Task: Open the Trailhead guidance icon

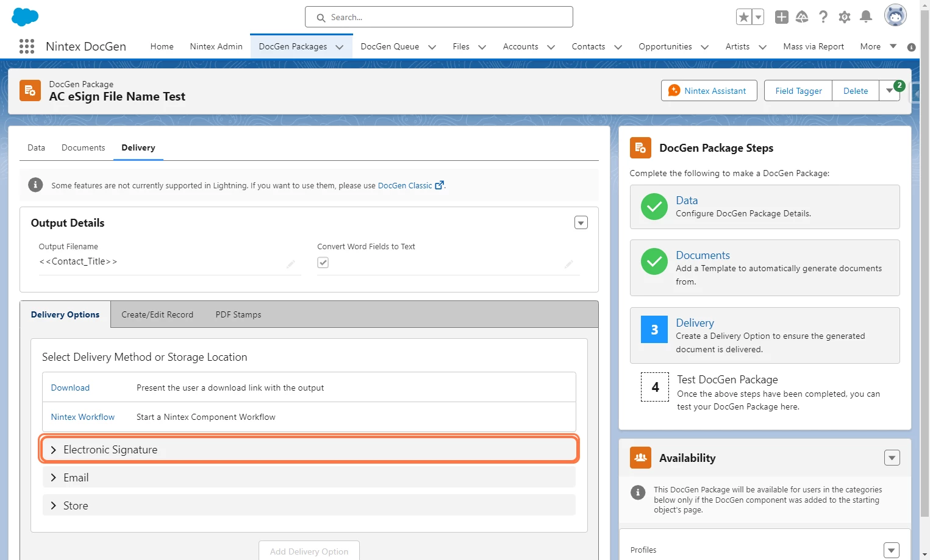Action: click(802, 17)
